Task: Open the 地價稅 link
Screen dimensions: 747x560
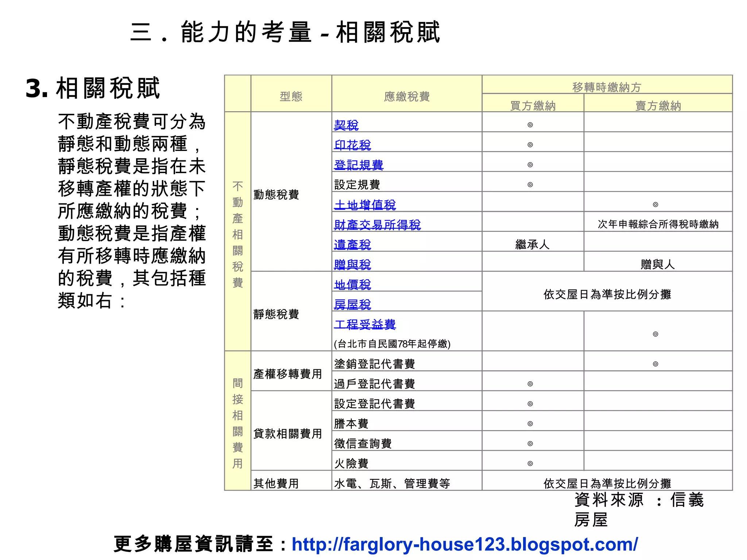Action: pos(352,285)
